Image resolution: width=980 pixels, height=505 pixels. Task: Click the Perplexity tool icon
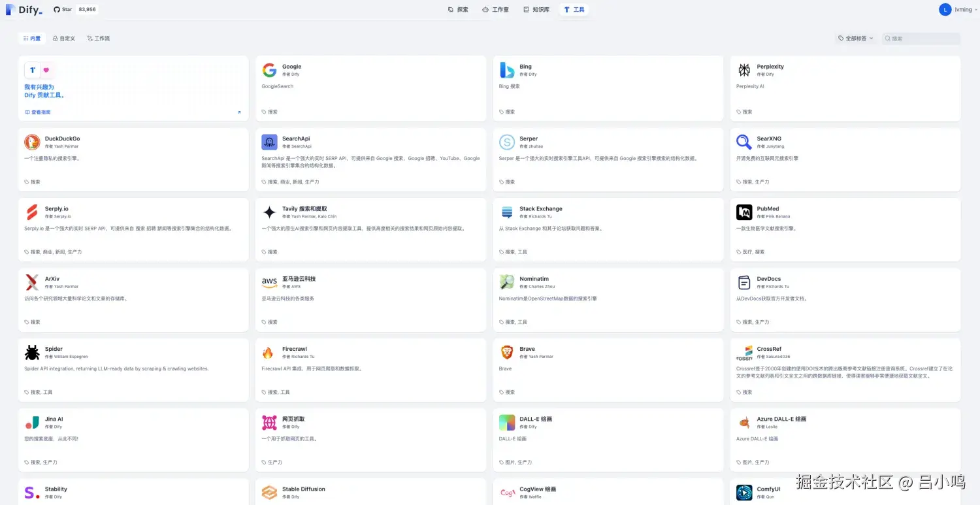tap(744, 70)
